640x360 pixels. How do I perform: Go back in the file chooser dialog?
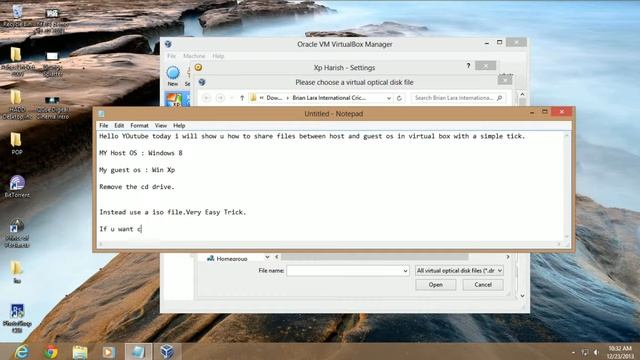[x=207, y=98]
